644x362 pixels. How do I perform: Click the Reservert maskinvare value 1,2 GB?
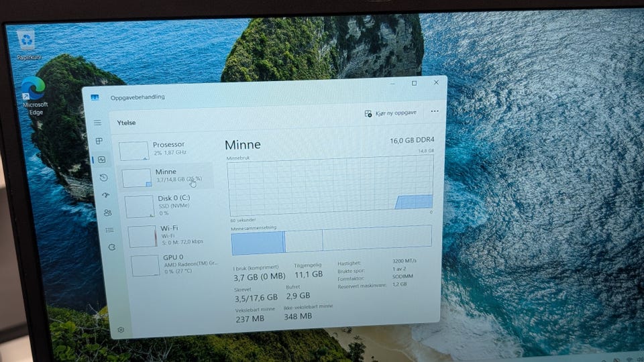point(399,284)
